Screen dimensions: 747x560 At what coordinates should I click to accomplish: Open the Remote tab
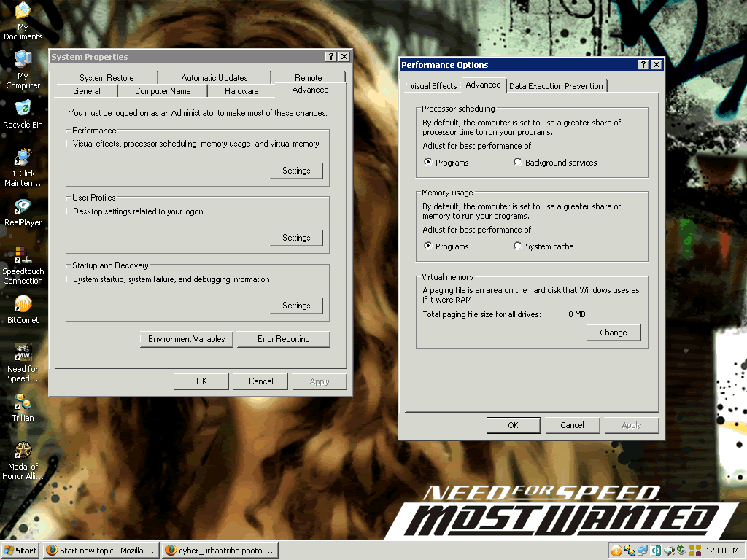[309, 77]
